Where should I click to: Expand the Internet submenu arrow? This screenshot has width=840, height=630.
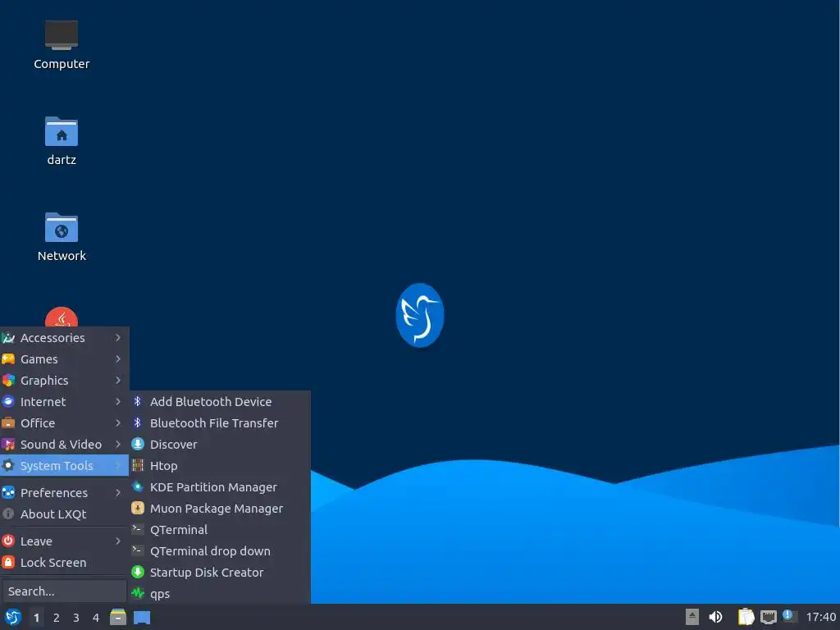click(x=118, y=401)
